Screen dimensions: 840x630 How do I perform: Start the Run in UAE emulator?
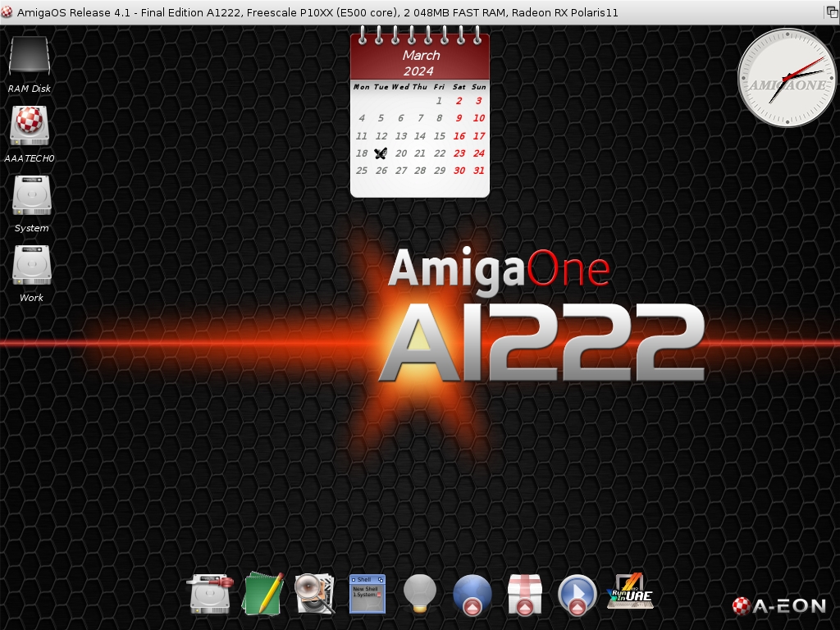click(630, 591)
